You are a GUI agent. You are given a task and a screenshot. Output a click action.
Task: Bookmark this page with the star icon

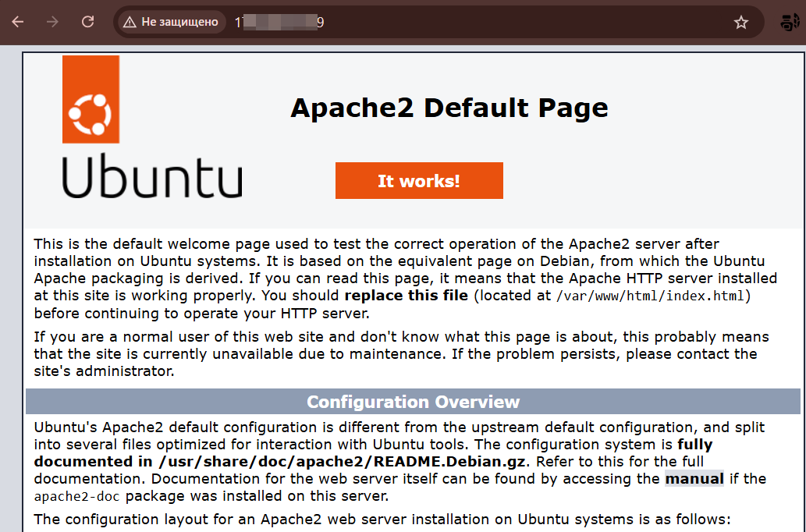[x=740, y=23]
